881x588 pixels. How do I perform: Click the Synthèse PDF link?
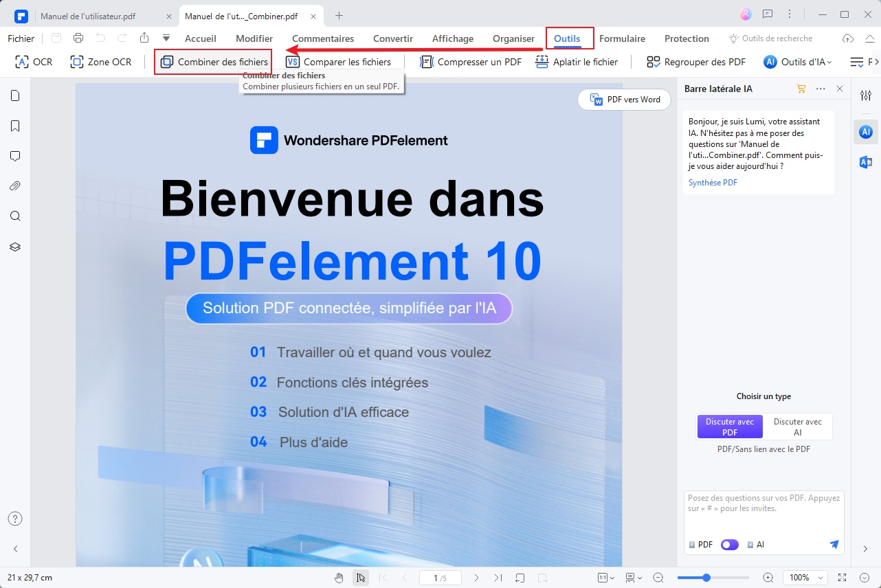[x=713, y=183]
